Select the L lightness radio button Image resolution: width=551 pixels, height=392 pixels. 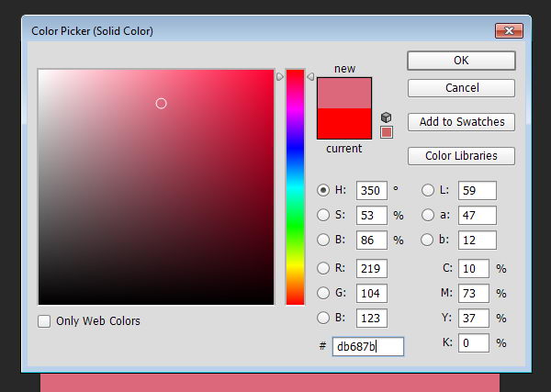click(428, 191)
